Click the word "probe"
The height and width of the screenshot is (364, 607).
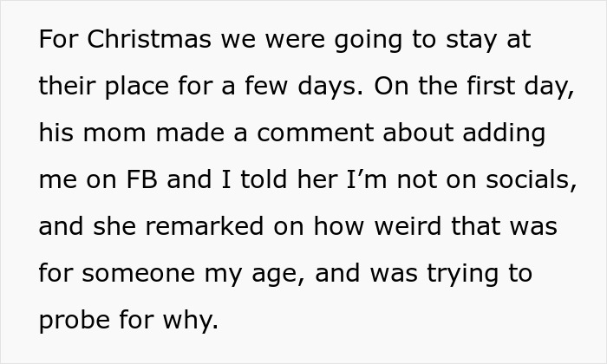73,321
